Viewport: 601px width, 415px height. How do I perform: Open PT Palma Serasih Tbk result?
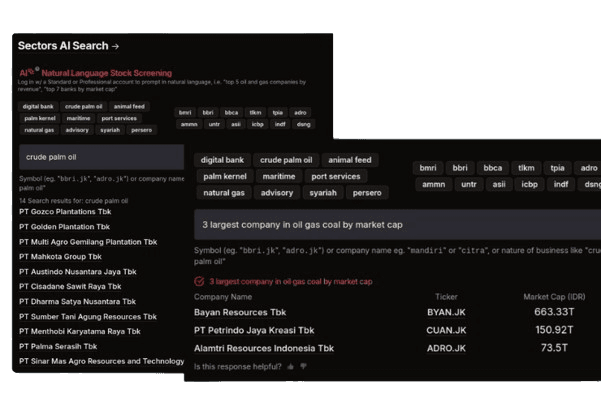pos(58,346)
